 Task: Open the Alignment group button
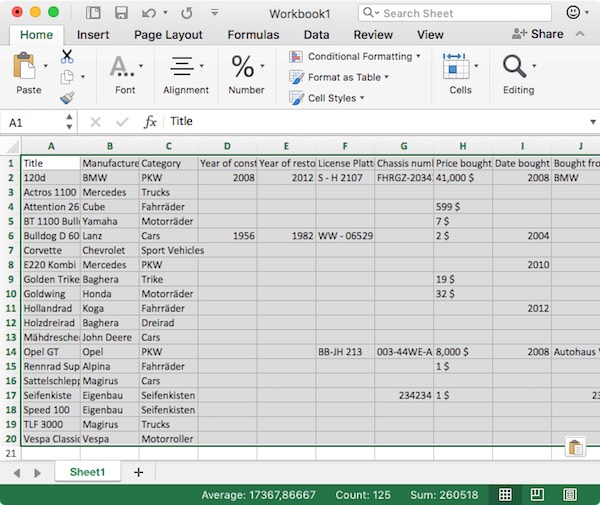[x=186, y=75]
